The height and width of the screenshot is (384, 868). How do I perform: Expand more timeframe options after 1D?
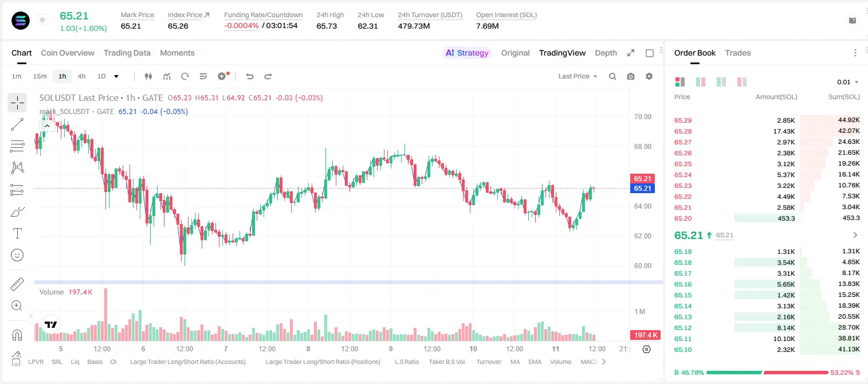coord(116,76)
